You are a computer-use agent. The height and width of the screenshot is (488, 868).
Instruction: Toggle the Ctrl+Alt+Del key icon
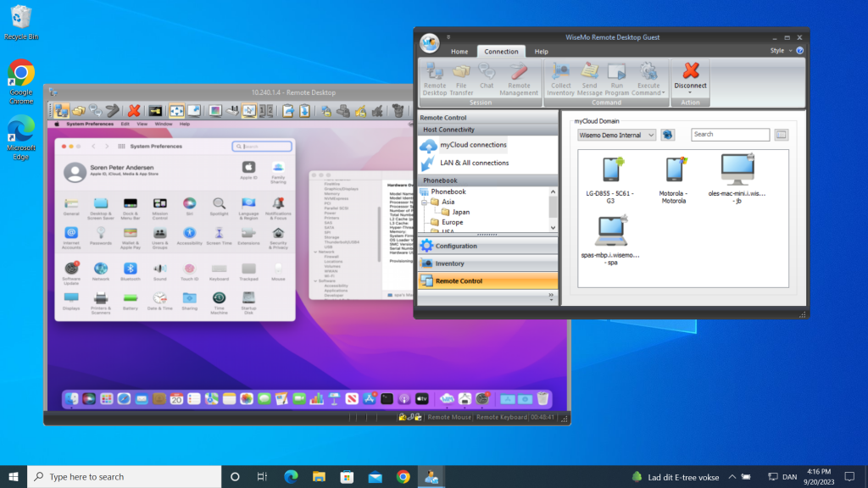point(156,110)
